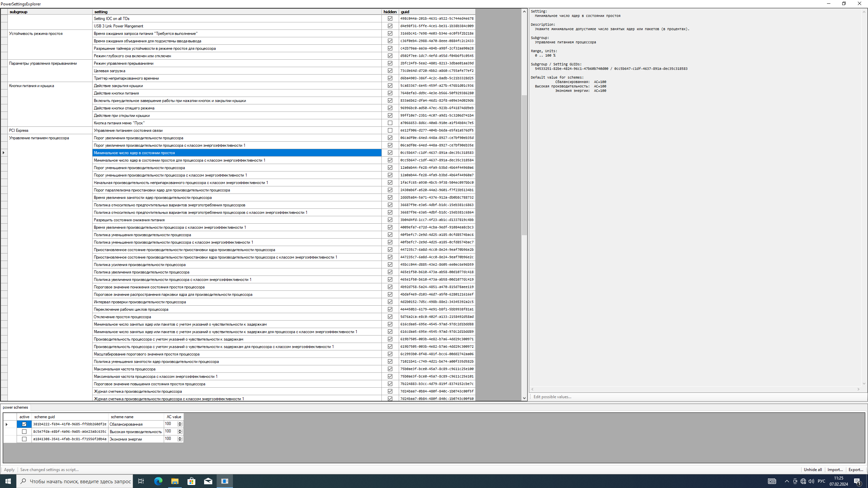This screenshot has width=868, height=488.
Task: Launch Microsoft Store from the taskbar
Action: point(191,481)
